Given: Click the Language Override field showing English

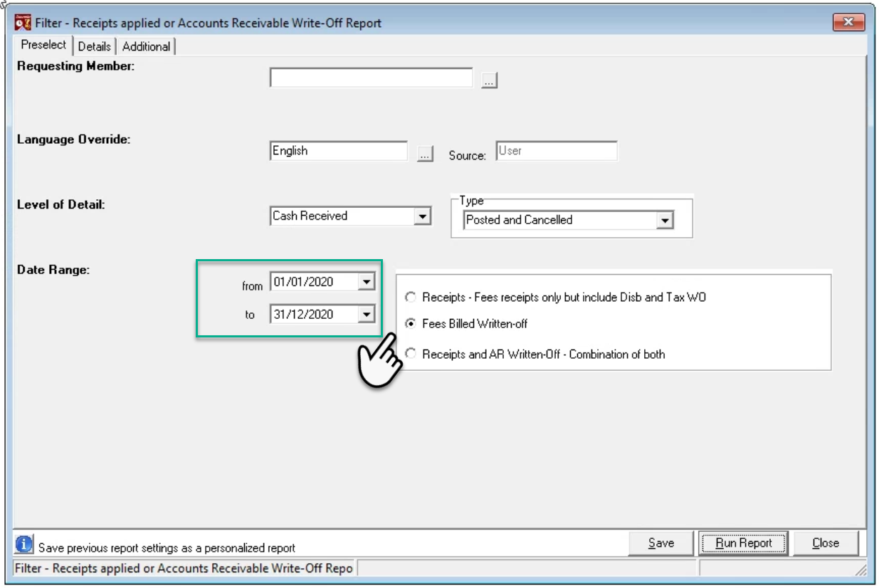Looking at the screenshot, I should point(339,151).
